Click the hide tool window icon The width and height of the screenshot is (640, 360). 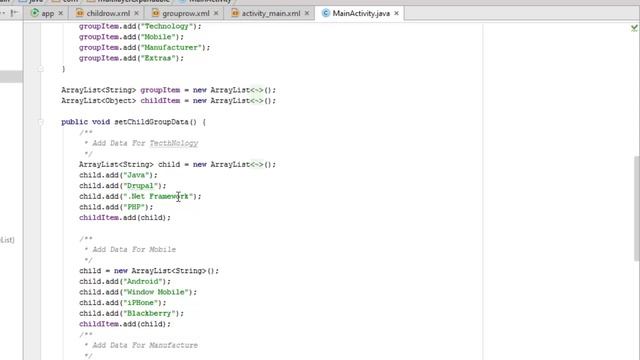[14, 13]
